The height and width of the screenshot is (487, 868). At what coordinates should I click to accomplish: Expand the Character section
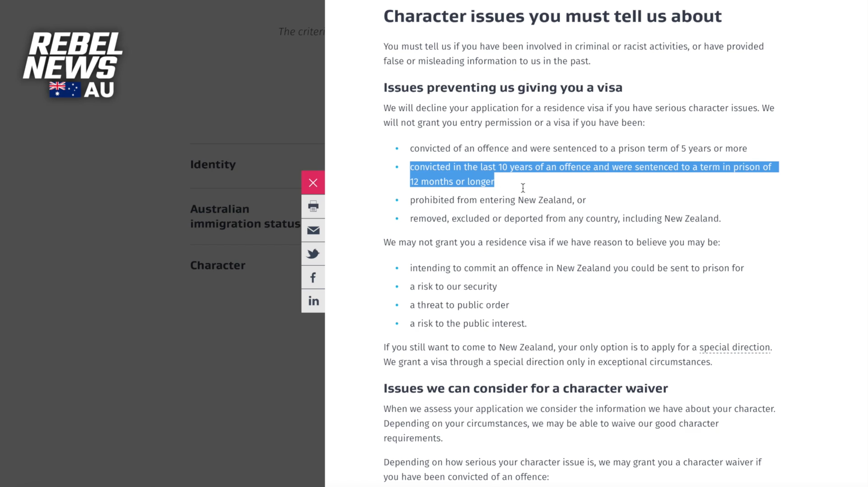coord(217,265)
